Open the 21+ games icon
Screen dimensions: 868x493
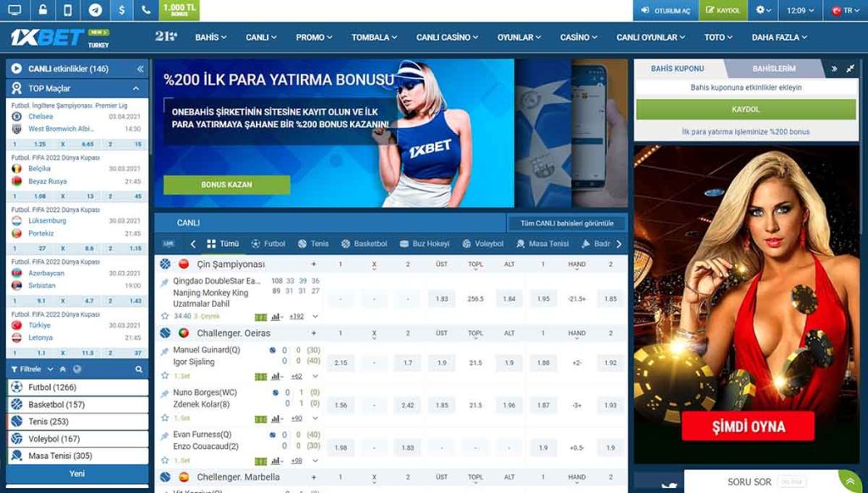click(165, 36)
